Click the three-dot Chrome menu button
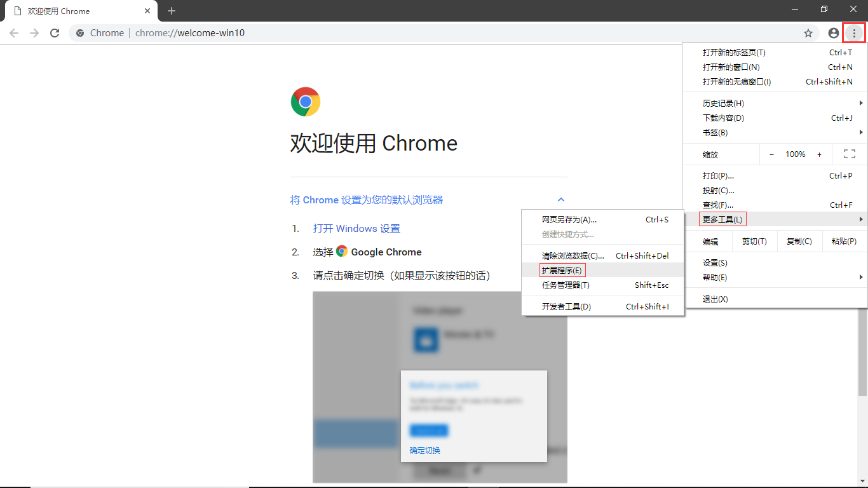This screenshot has height=488, width=868. 854,33
